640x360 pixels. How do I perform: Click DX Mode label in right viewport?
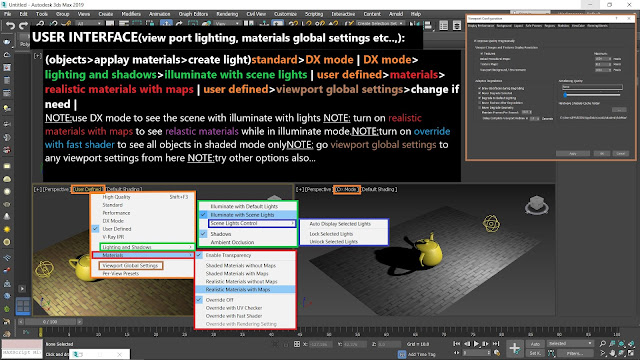pyautogui.click(x=347, y=189)
